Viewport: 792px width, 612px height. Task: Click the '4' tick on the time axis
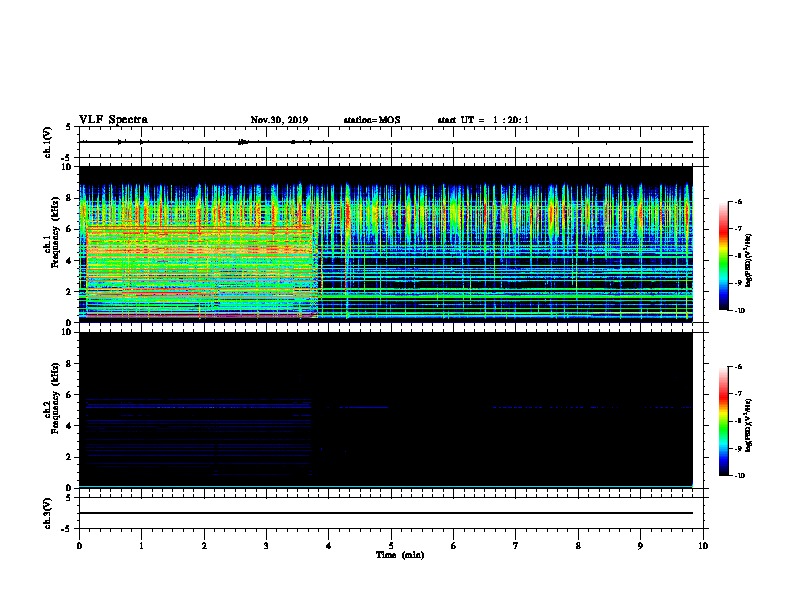click(x=329, y=546)
